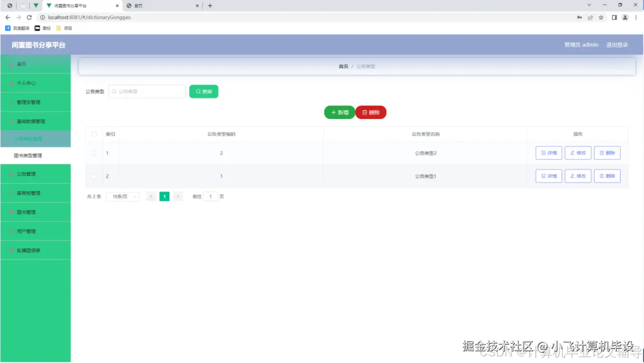Click the 留言板管理 sidebar icon
This screenshot has width=644, height=363.
pos(11,193)
